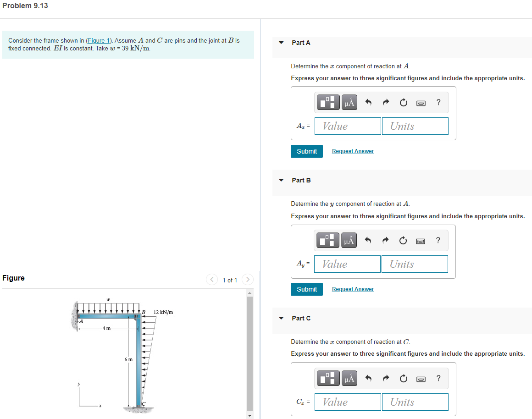Reset the Part B answer field

[x=403, y=240]
